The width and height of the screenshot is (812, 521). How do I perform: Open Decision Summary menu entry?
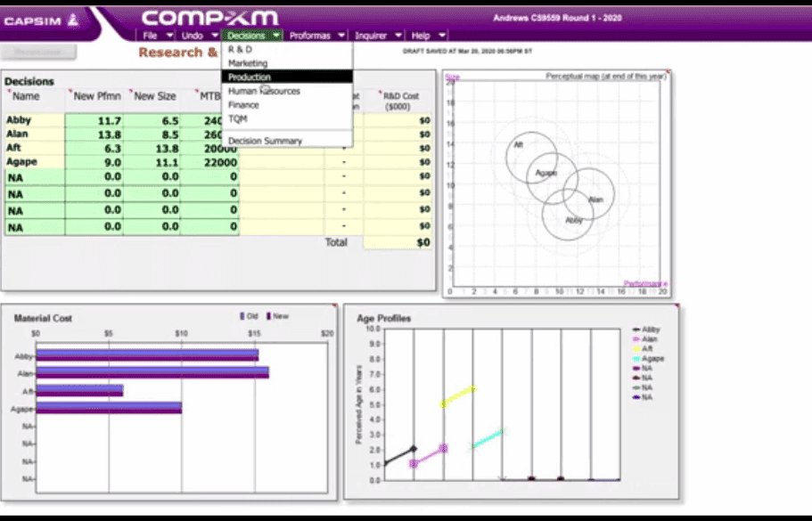coord(287,141)
